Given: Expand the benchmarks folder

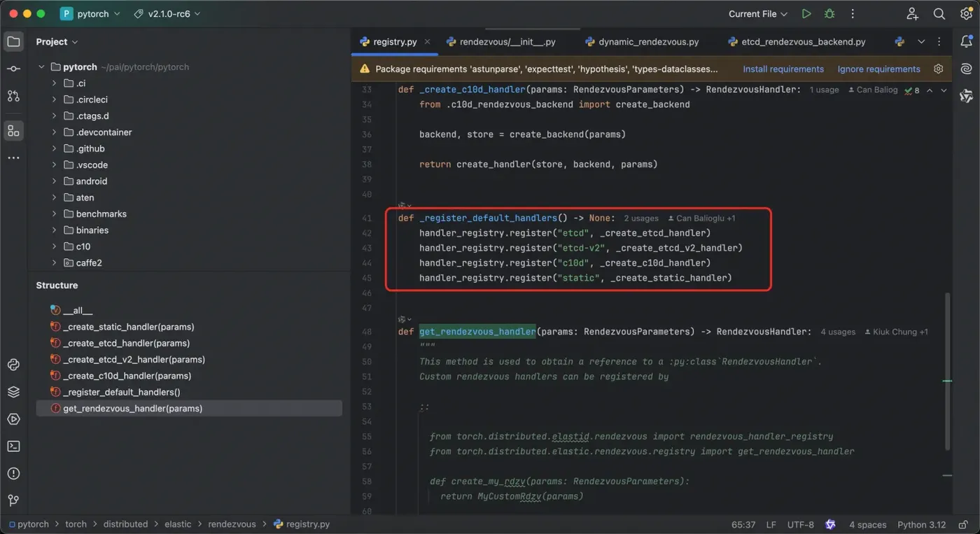Looking at the screenshot, I should [x=54, y=214].
